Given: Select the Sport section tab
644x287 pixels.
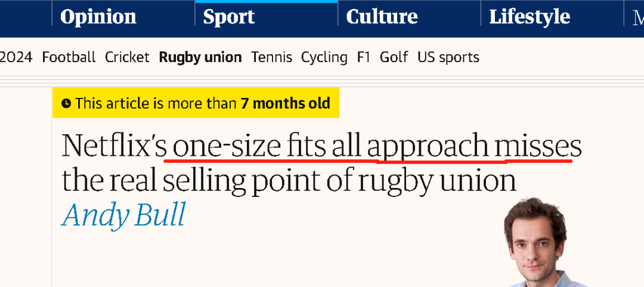Looking at the screenshot, I should pos(229,17).
